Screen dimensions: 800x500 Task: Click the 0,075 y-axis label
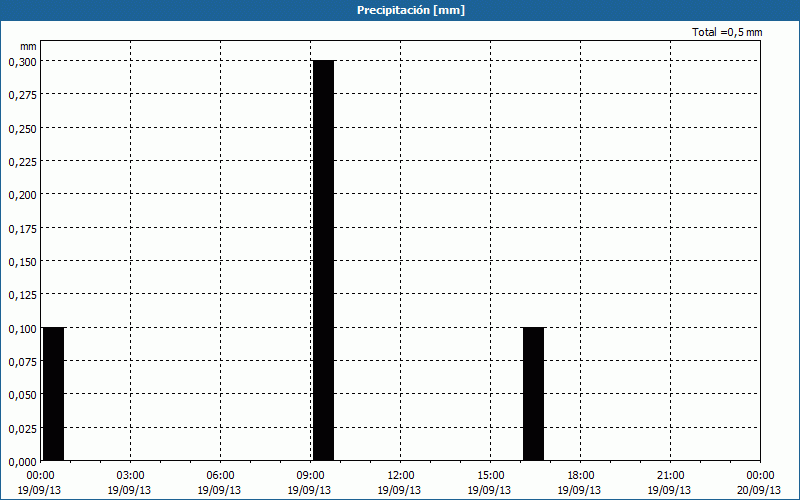[x=22, y=362]
